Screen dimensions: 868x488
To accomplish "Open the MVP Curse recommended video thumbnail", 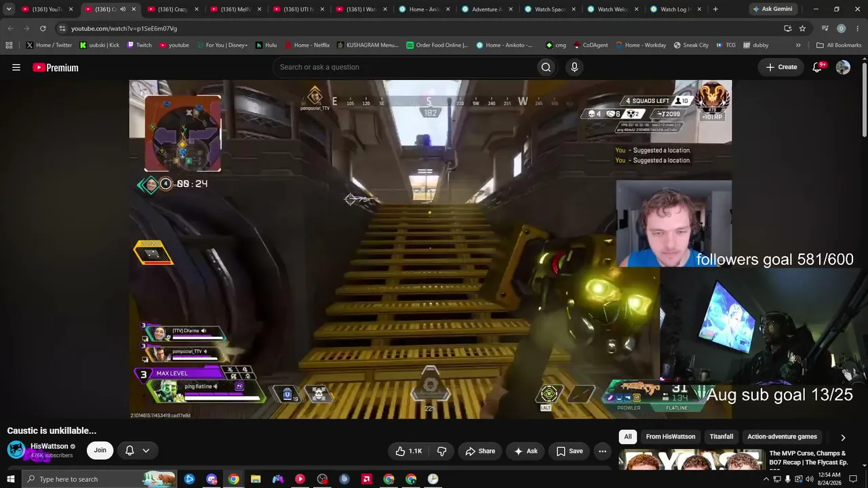I will tap(691, 460).
